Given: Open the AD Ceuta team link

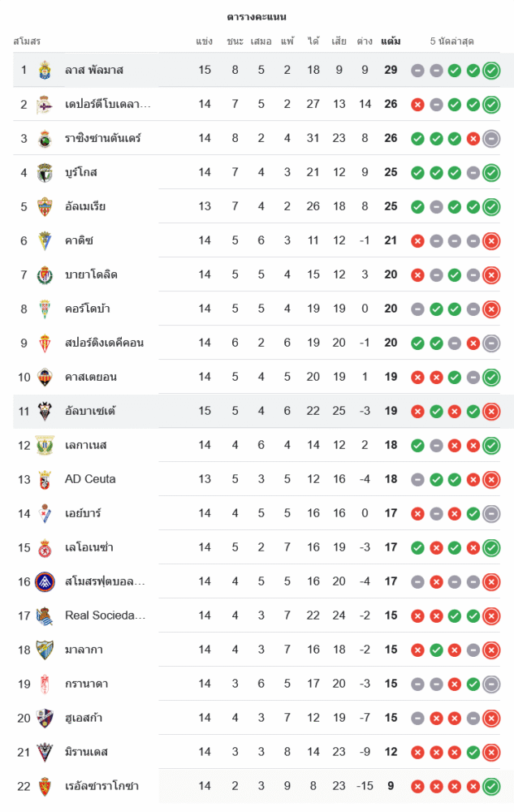Looking at the screenshot, I should [x=90, y=479].
